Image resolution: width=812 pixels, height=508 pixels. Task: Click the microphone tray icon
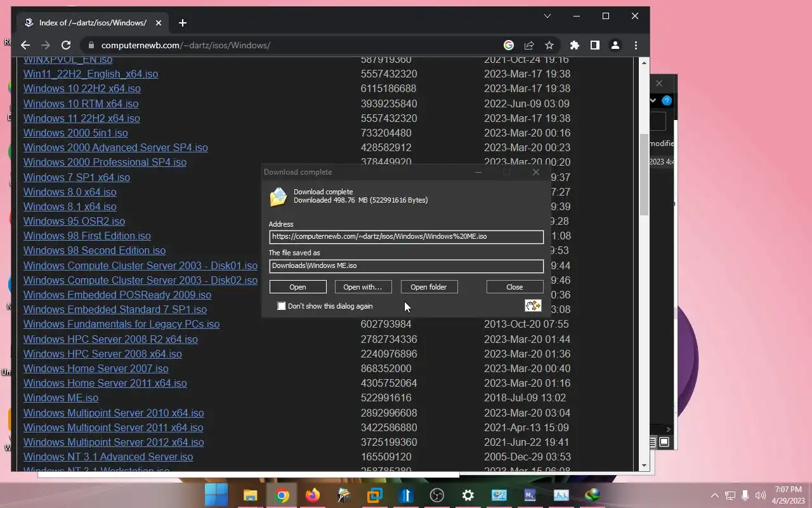tap(745, 495)
